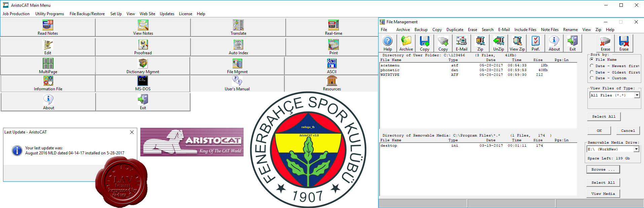Open Include Files menu
The height and width of the screenshot is (208, 644).
(525, 30)
